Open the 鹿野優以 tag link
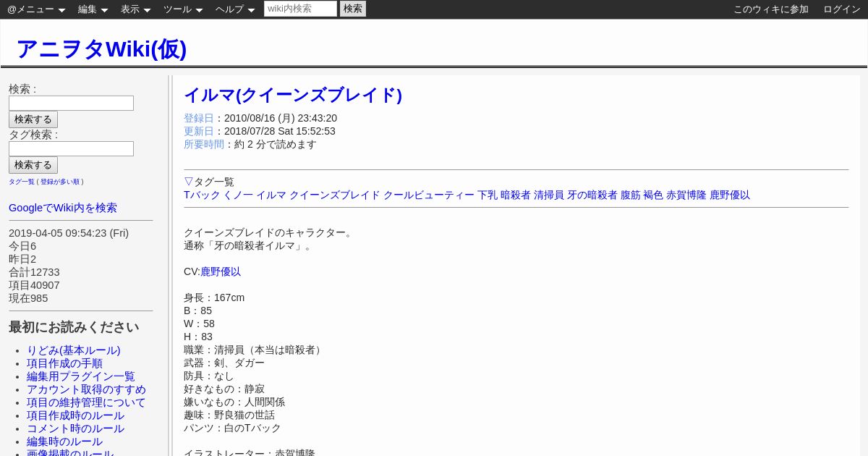This screenshot has height=456, width=868. 730,195
